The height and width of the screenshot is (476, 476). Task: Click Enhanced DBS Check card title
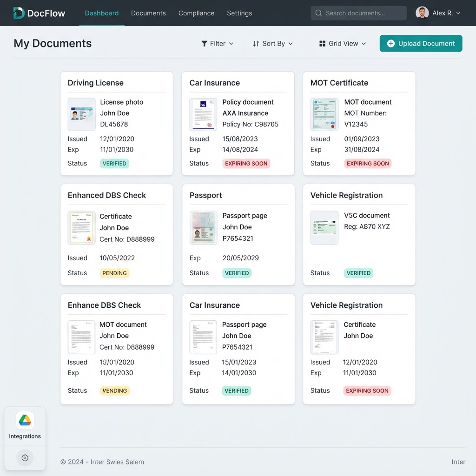(107, 195)
